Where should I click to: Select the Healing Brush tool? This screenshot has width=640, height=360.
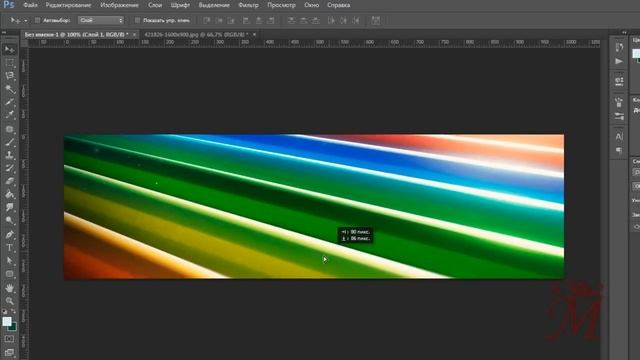coord(9,129)
